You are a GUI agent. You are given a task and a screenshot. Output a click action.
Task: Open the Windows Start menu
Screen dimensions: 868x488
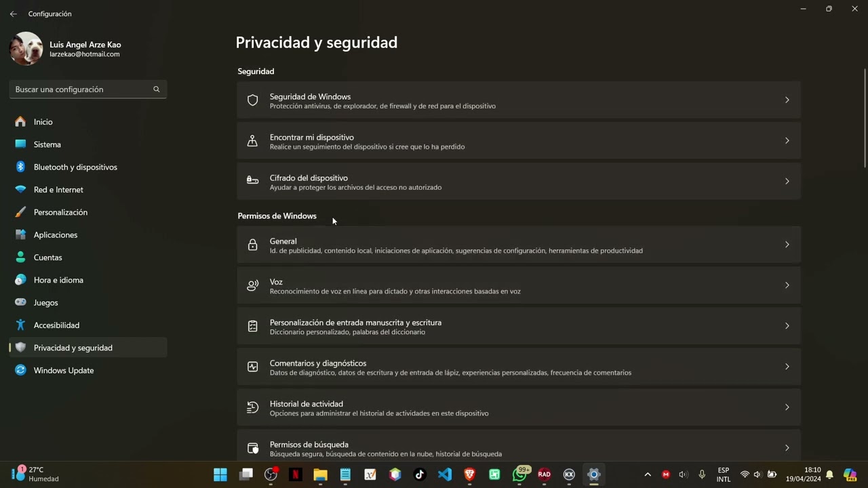pyautogui.click(x=220, y=474)
